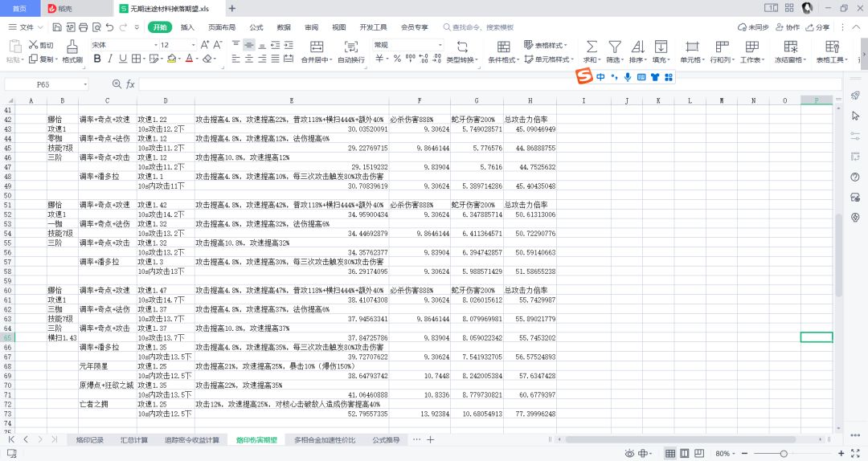Screen dimensions: 868x461
Task: Click the Increase Decimal icon
Action: point(424,59)
